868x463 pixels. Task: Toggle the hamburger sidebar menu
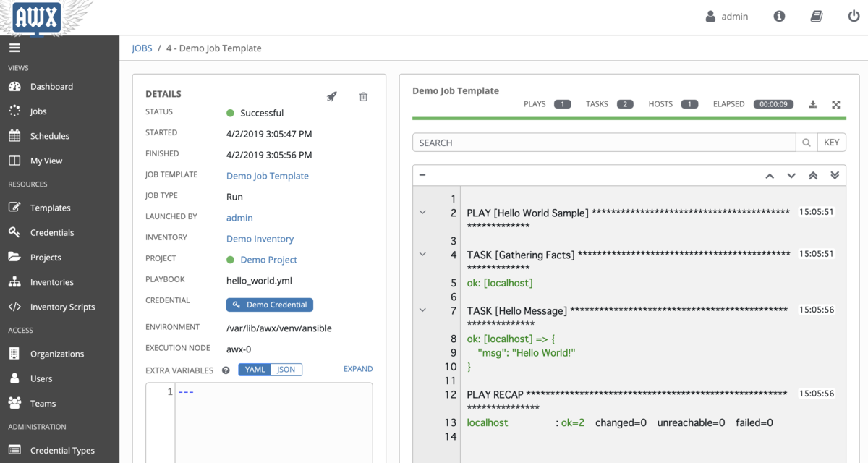tap(14, 48)
